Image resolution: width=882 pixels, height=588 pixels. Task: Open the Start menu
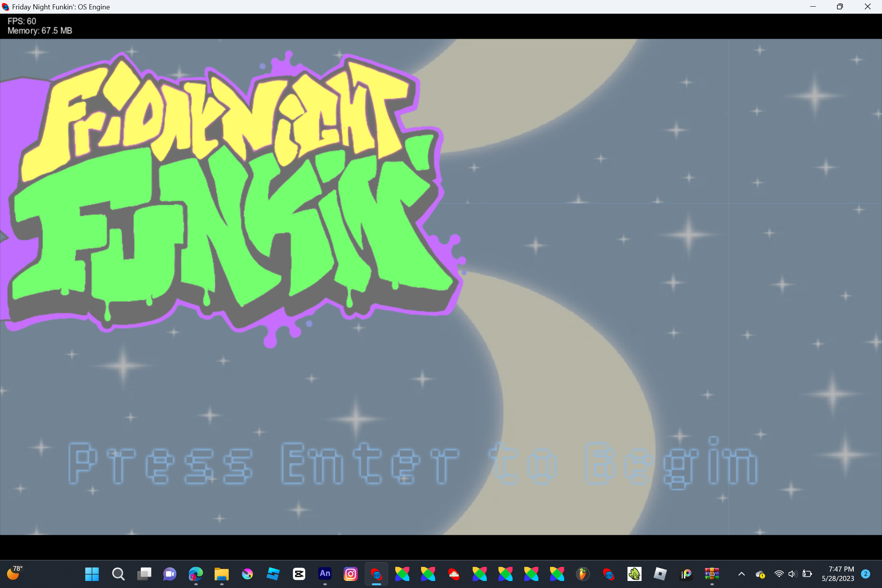click(x=91, y=574)
